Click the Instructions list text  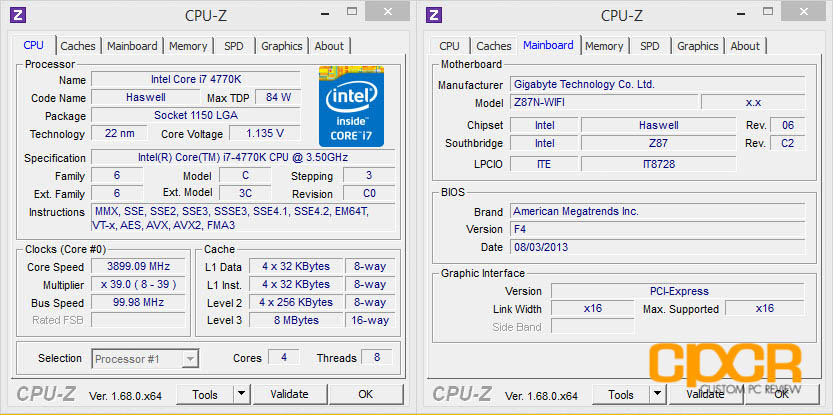point(243,218)
